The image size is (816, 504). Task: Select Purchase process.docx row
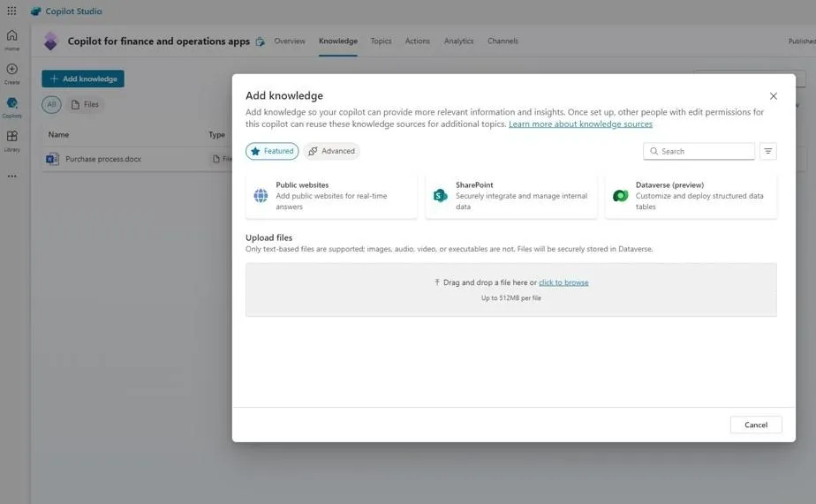pyautogui.click(x=138, y=159)
